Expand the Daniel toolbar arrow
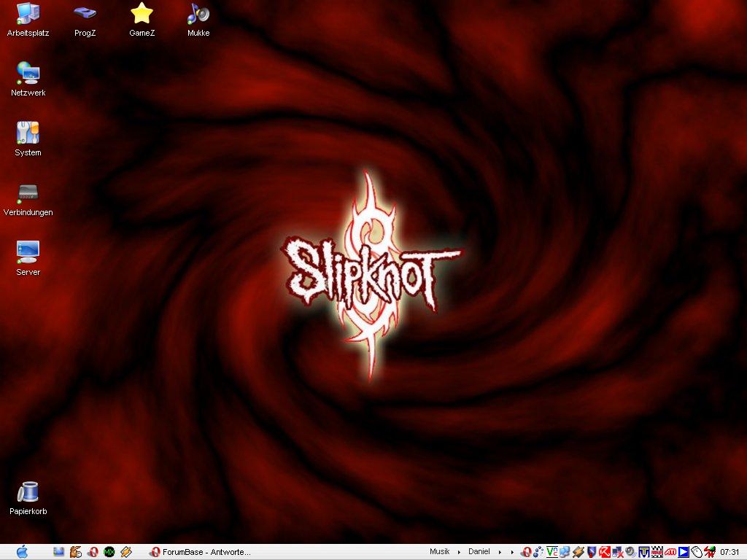This screenshot has width=747, height=560. pos(500,552)
